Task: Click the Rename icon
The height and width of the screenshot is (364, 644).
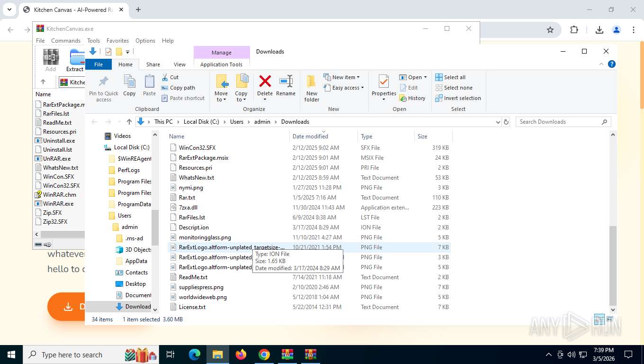Action: pyautogui.click(x=286, y=82)
